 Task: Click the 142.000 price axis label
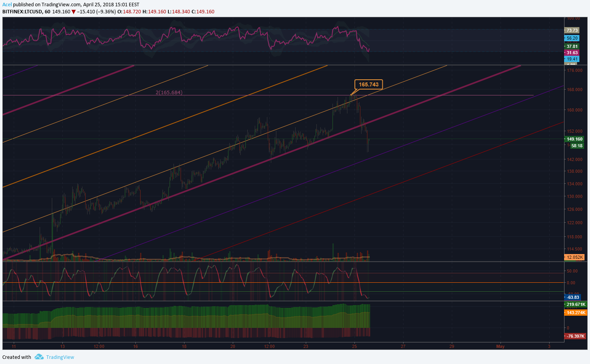[x=575, y=159]
